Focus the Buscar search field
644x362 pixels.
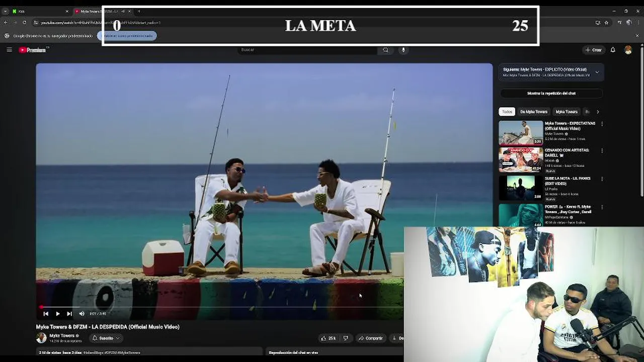(x=307, y=50)
